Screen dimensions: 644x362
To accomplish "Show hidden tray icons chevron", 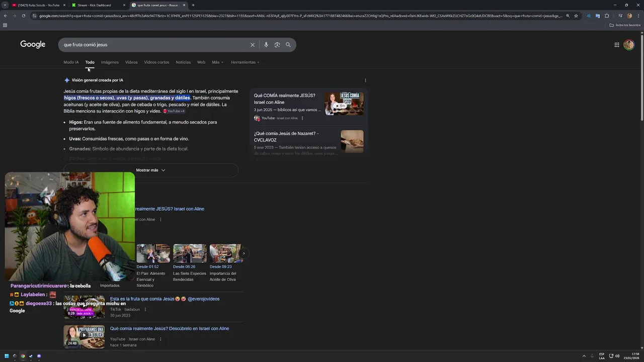I will 584,356.
